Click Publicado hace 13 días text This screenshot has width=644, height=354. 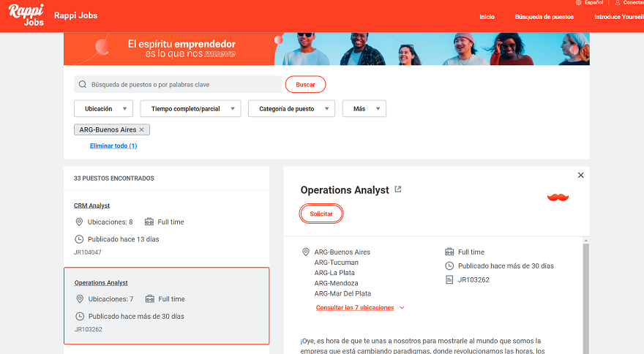[x=123, y=239]
